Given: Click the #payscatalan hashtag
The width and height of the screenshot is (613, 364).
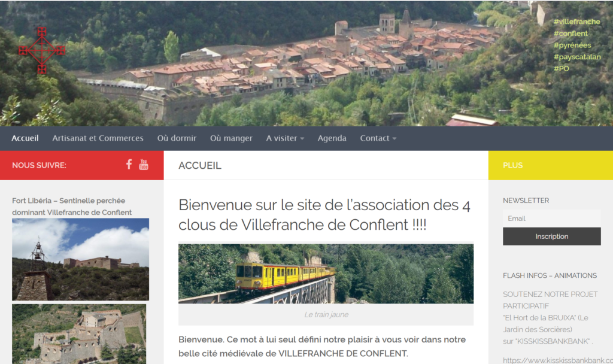Looking at the screenshot, I should 577,57.
